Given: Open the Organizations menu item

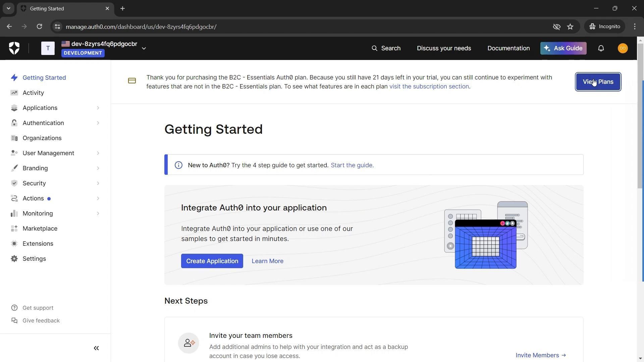Looking at the screenshot, I should tap(42, 138).
